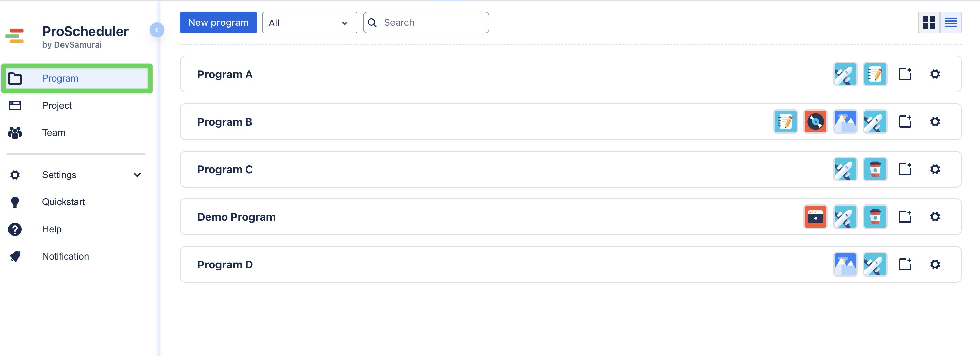
Task: Expand the Settings menu chevron
Action: (137, 175)
